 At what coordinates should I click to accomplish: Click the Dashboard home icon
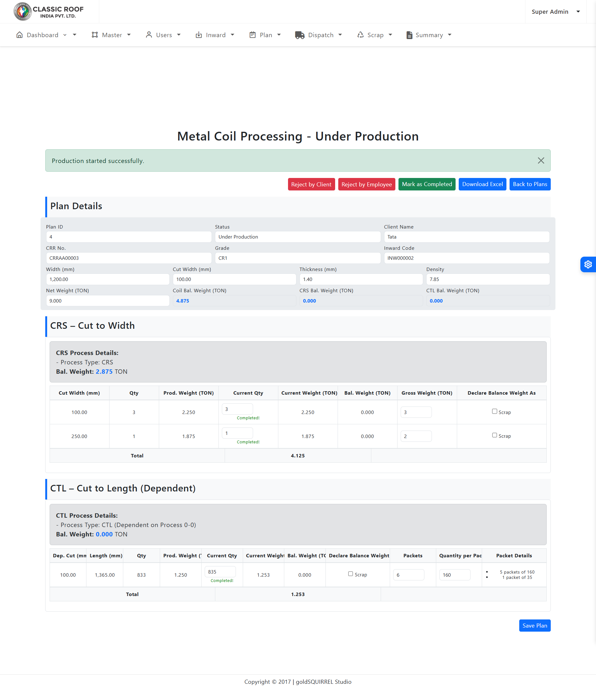(20, 35)
